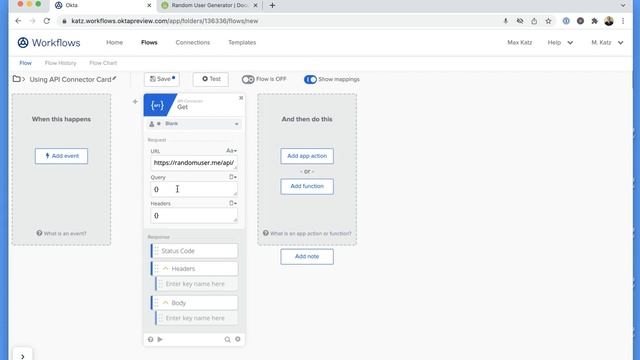Screen dimensions: 640x360
Task: Click the magnifier icon at card bottom
Action: coord(227,339)
